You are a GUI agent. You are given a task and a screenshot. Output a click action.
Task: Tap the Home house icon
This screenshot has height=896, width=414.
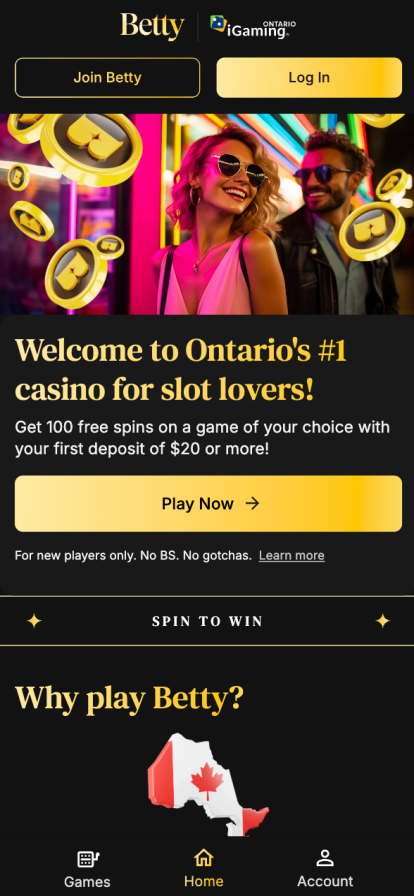(204, 858)
